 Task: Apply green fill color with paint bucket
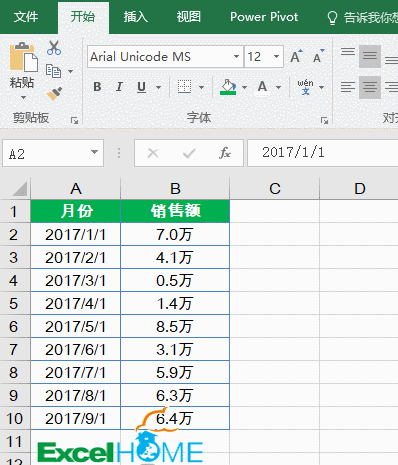228,87
